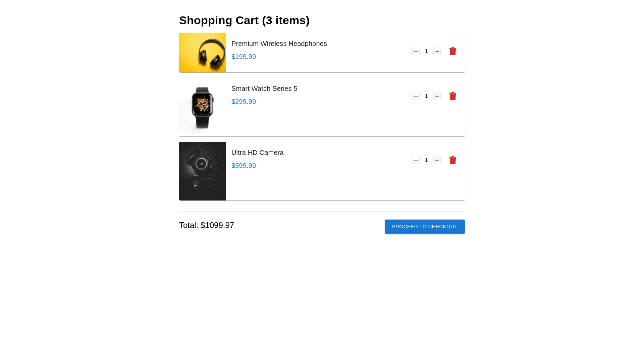Delete Premium Wireless Headphones from cart
The image size is (644, 362).
click(x=453, y=51)
